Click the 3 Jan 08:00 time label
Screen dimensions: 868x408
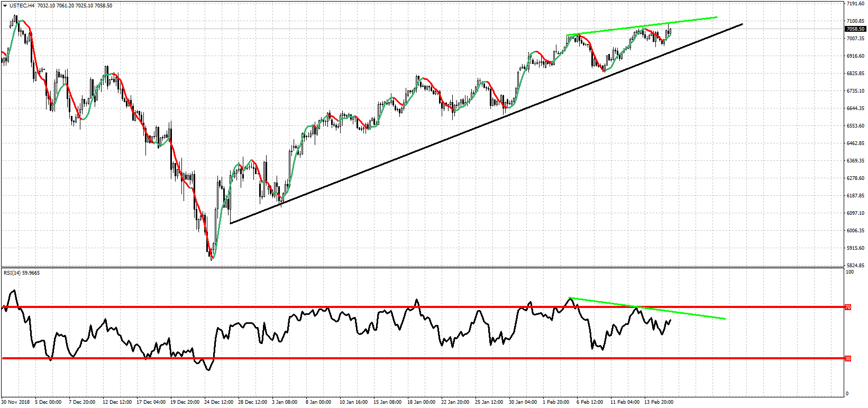[x=285, y=402]
